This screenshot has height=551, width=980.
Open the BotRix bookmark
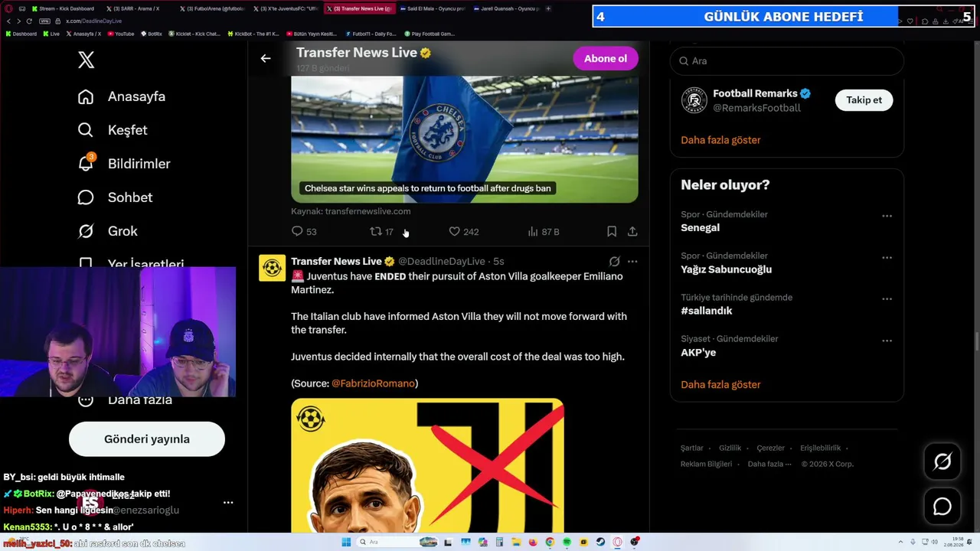pyautogui.click(x=152, y=34)
